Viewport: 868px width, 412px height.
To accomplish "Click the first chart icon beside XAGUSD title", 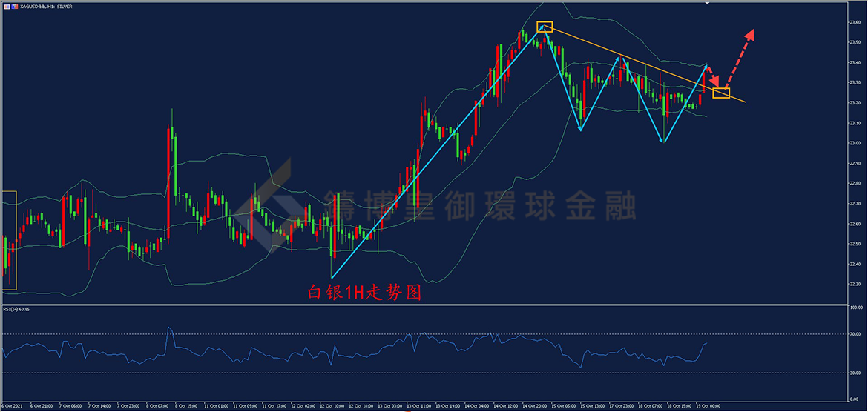I will 6,5.
